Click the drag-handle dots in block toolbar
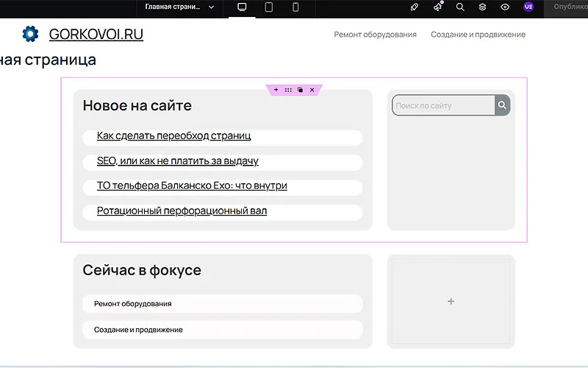Screen dimensions: 588x368 [x=288, y=90]
